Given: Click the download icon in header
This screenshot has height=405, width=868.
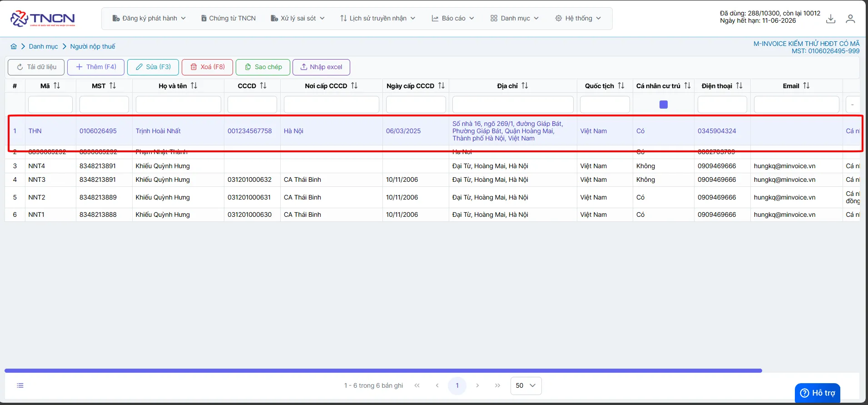Looking at the screenshot, I should point(831,19).
